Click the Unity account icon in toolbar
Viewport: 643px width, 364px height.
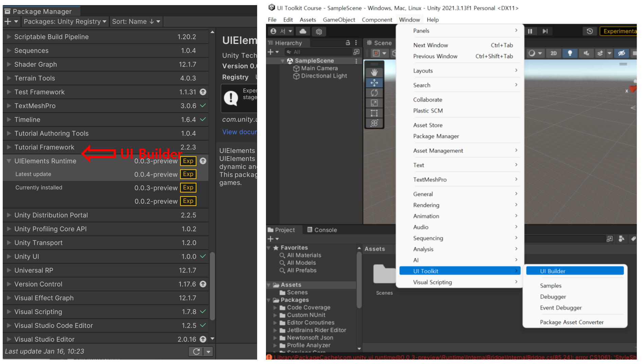pos(281,31)
